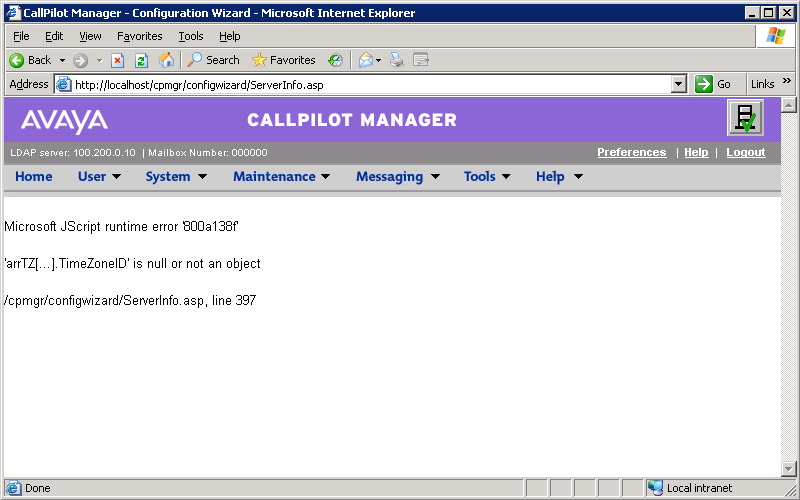Click in the address URL field

tap(371, 85)
